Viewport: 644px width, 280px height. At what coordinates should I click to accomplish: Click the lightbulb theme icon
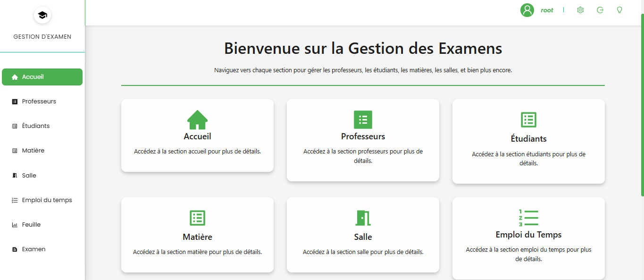click(x=619, y=10)
